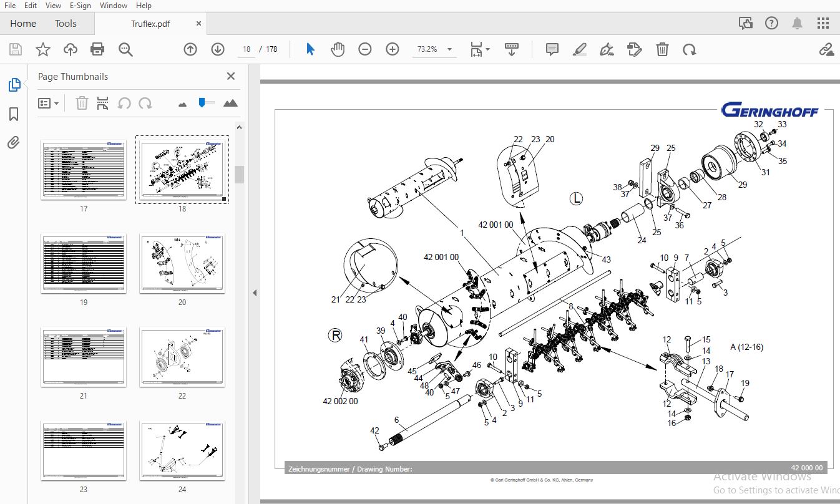Screen dimensions: 840x504
Task: Collapse the navigation pane arrow
Action: point(255,293)
